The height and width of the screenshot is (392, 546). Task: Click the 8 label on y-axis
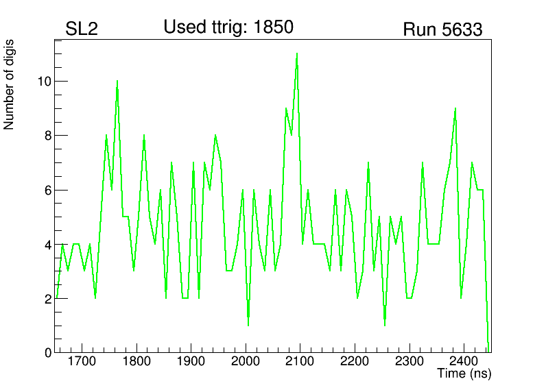click(46, 136)
